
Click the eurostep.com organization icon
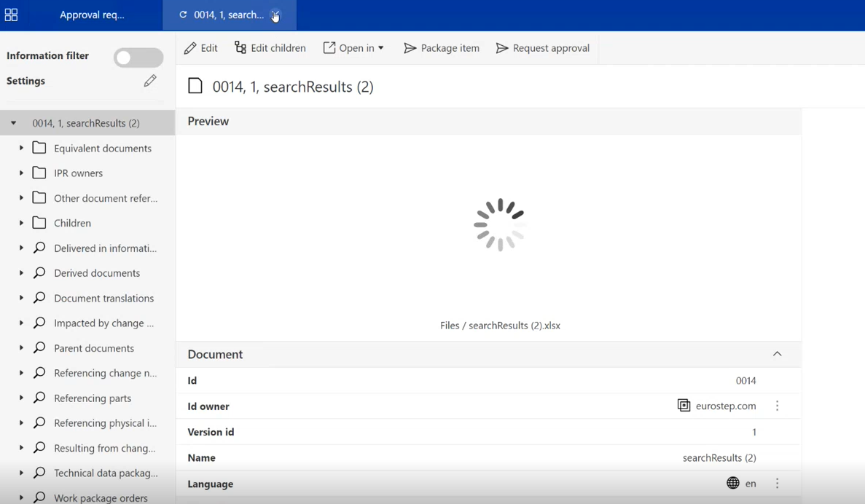point(684,406)
